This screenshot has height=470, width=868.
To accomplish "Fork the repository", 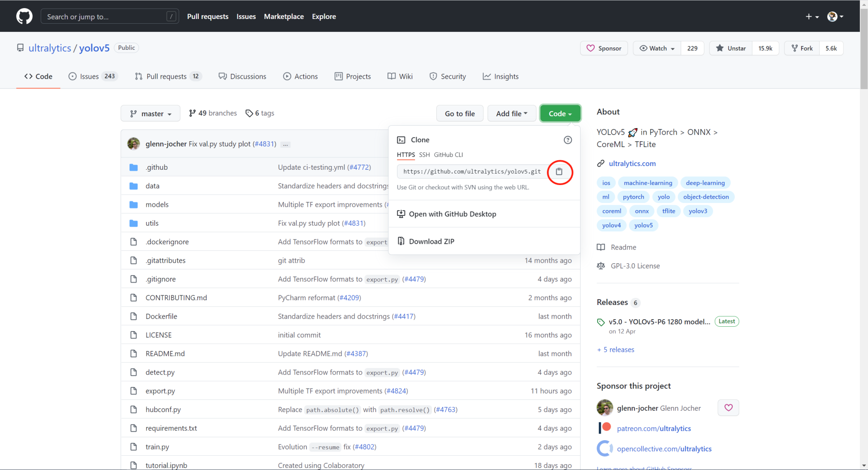I will [802, 48].
